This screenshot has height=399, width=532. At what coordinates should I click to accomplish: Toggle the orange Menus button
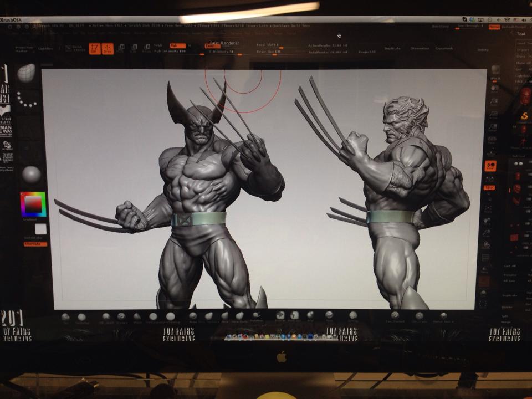tap(494, 27)
